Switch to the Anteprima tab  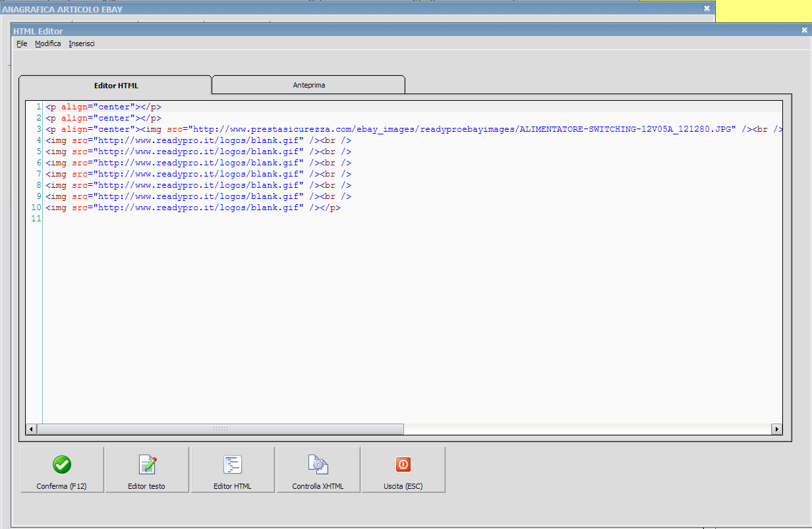pyautogui.click(x=308, y=85)
